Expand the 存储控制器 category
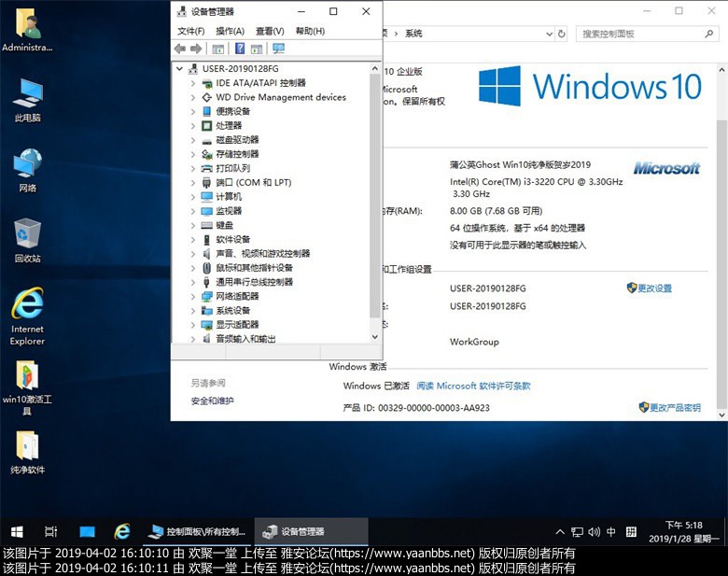The image size is (728, 576). 193,154
